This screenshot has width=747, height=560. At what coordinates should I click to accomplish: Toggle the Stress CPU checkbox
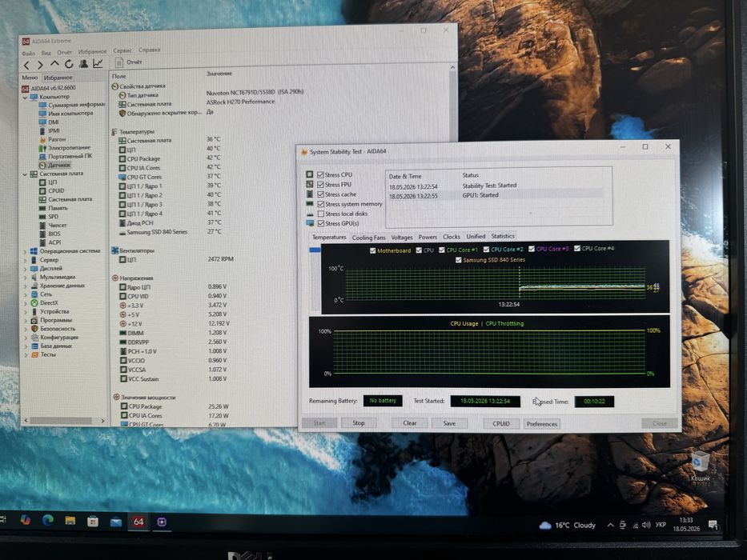pyautogui.click(x=320, y=174)
